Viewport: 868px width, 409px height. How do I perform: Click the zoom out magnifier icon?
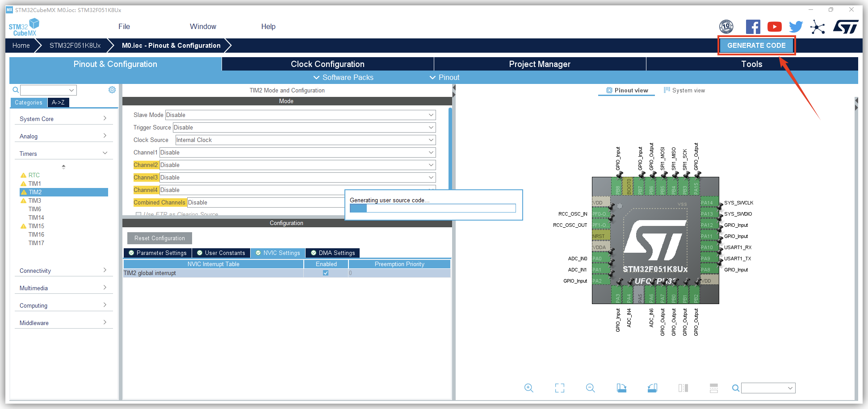pyautogui.click(x=590, y=388)
